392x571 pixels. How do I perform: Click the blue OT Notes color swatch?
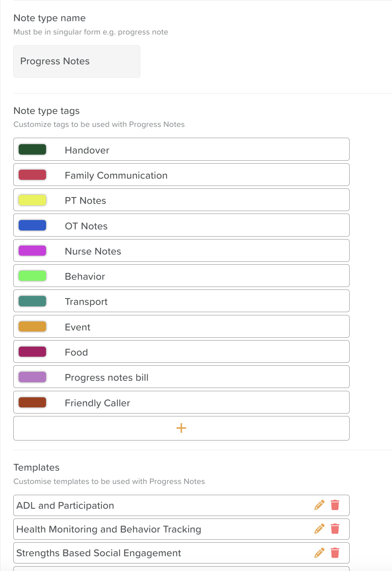tap(32, 225)
